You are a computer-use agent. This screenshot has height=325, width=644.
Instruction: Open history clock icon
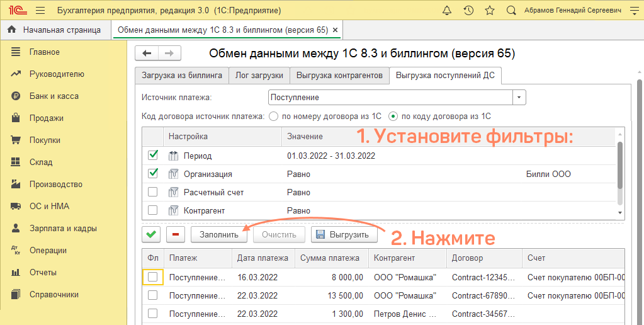pos(468,10)
